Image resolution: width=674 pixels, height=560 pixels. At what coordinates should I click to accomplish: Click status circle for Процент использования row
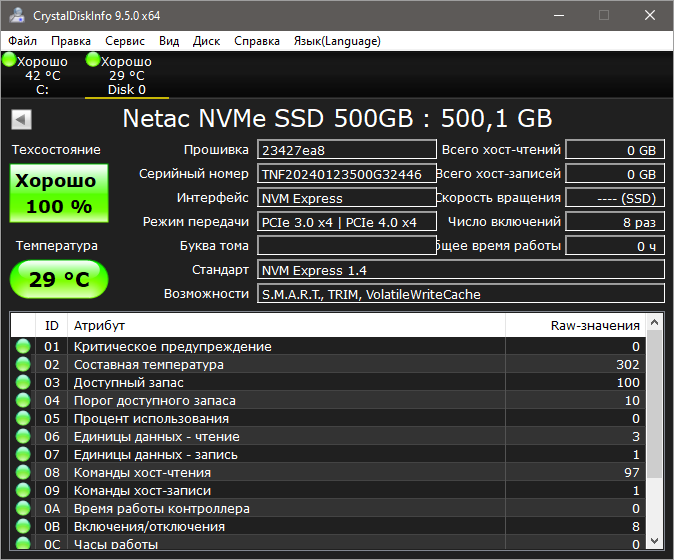pyautogui.click(x=23, y=419)
